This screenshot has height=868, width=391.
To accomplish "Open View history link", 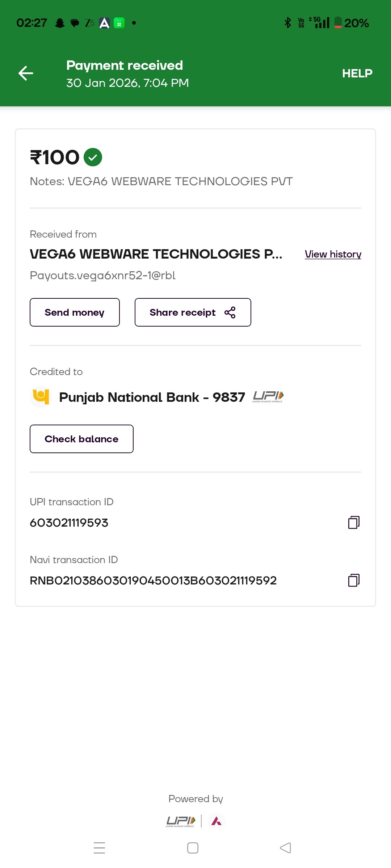I will (333, 254).
